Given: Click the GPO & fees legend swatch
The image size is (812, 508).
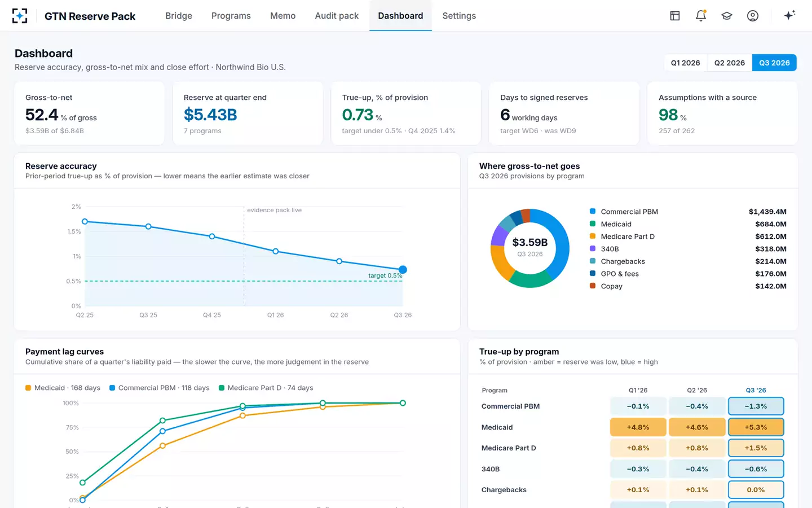Looking at the screenshot, I should click(x=593, y=273).
